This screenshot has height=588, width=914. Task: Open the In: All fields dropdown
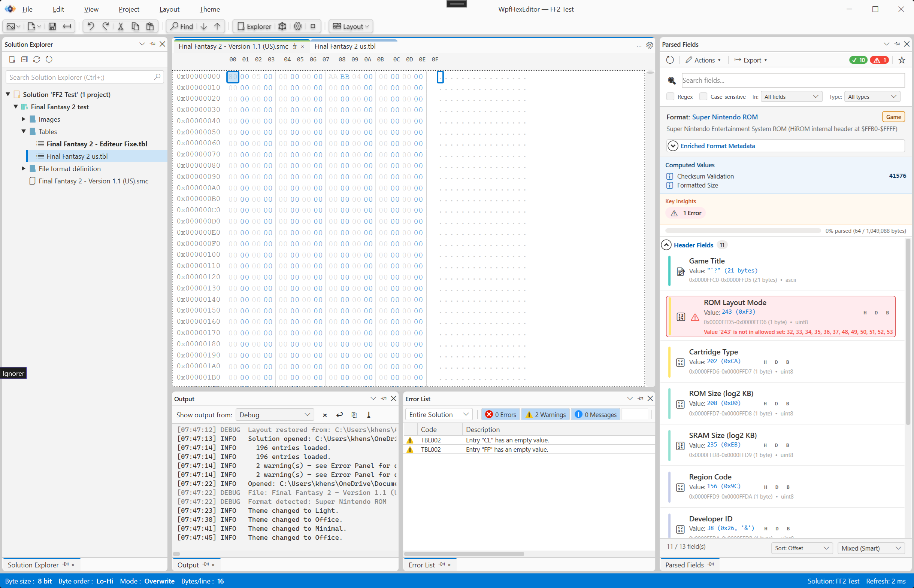[791, 97]
